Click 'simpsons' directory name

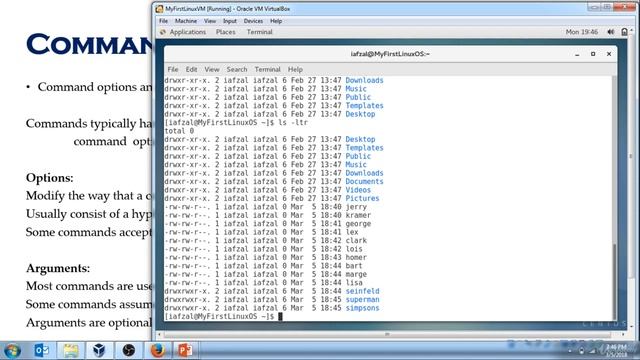(362, 308)
